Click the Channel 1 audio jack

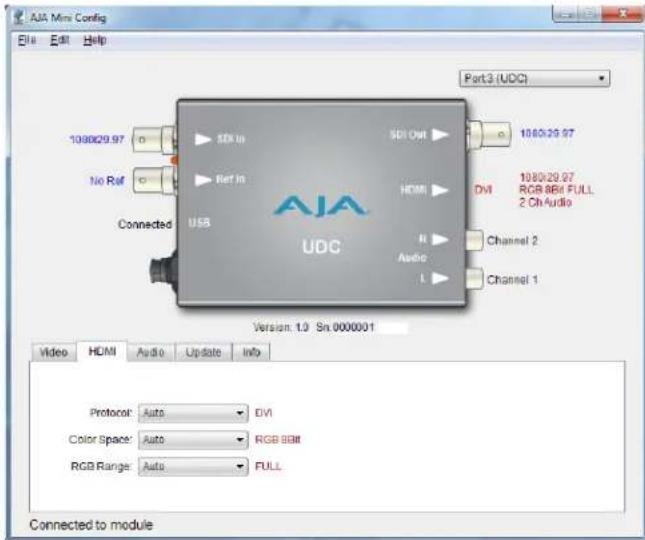coord(474,279)
